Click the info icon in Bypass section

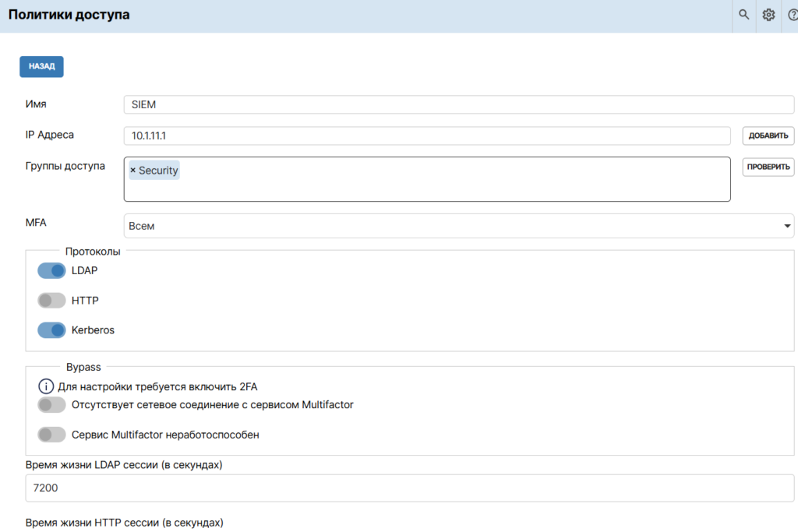click(46, 386)
